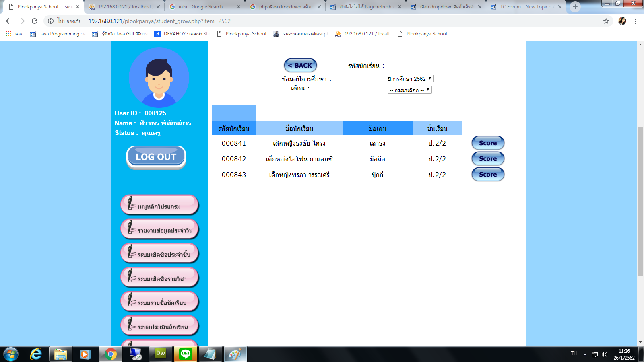This screenshot has width=644, height=362.
Task: Open the 192.168.0.121 / local bookmark
Action: (x=362, y=34)
